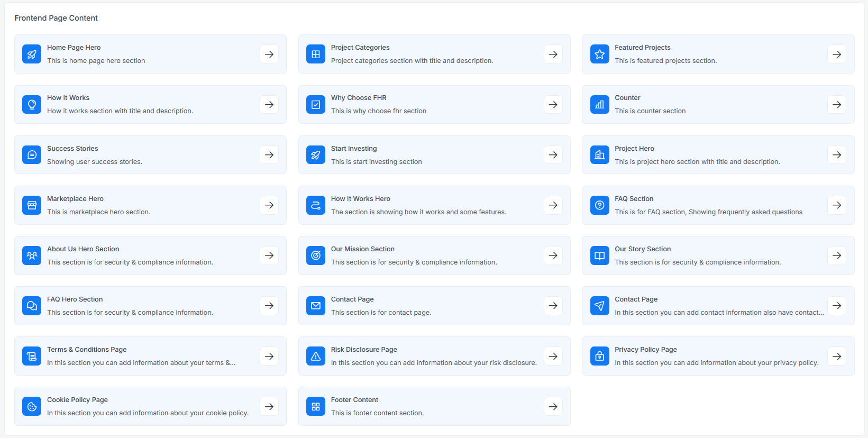Viewport: 868px width, 438px height.
Task: Click the checkbox icon for Why Choose FHR
Action: click(x=316, y=104)
